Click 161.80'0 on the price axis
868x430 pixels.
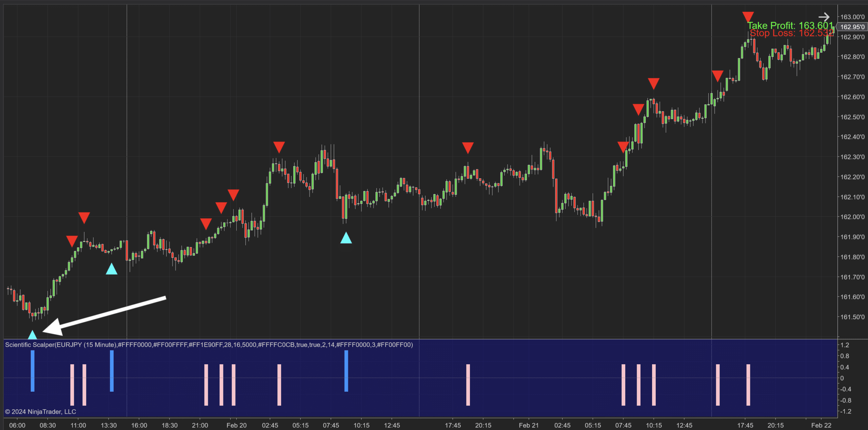(852, 257)
